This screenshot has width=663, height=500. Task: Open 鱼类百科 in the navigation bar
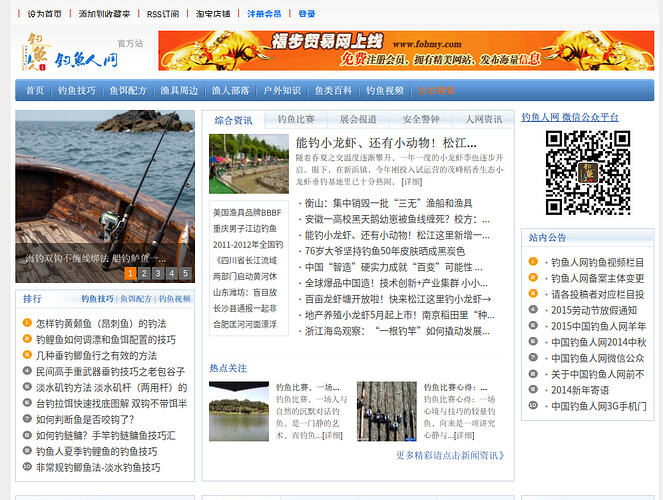tap(333, 90)
